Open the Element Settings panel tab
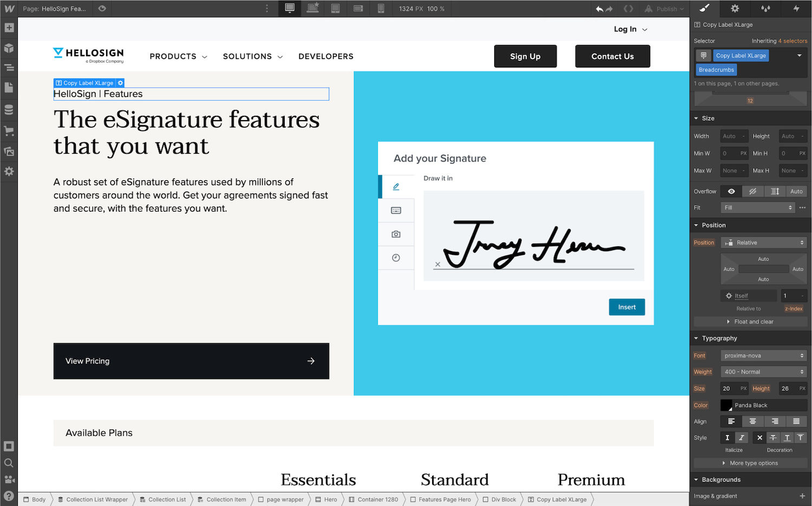The height and width of the screenshot is (506, 812). click(735, 8)
